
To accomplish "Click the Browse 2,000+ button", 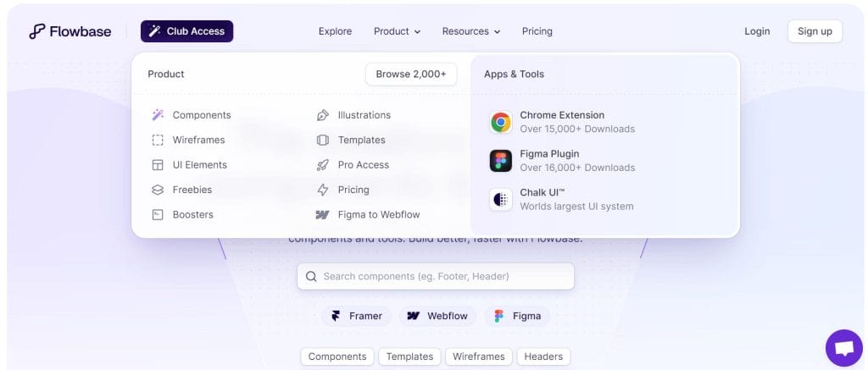I will pos(411,75).
